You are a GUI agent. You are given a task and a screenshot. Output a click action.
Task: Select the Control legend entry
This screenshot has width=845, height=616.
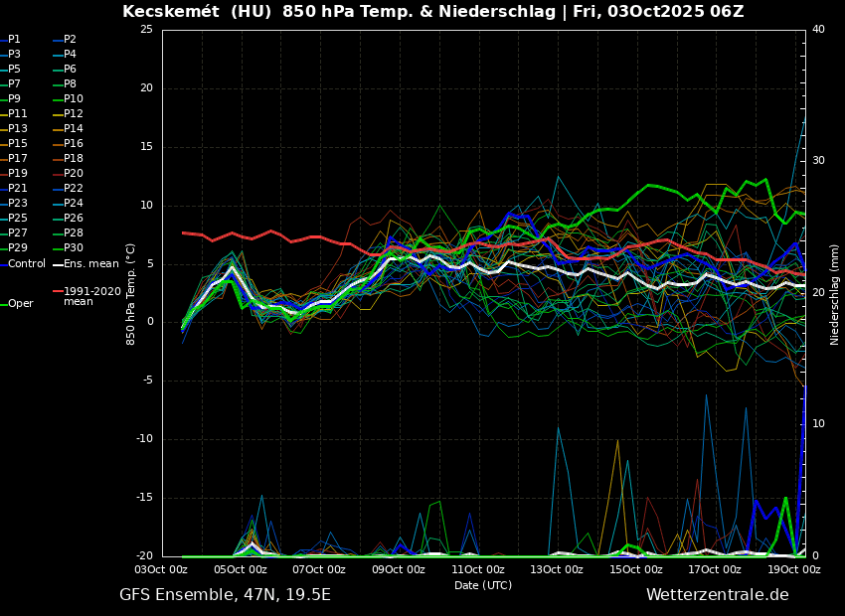click(x=27, y=263)
